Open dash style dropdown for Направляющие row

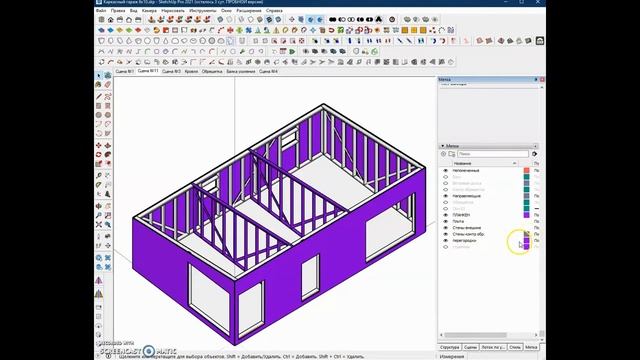537,196
